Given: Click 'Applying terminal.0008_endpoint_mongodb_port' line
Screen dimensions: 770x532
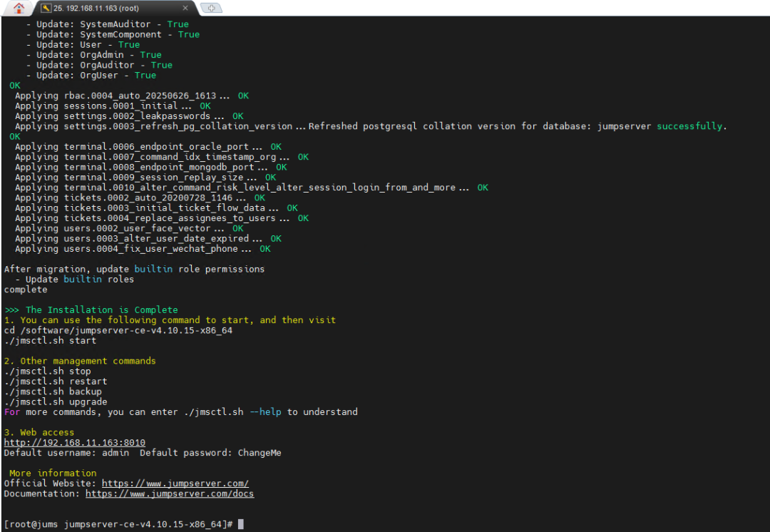Looking at the screenshot, I should [x=150, y=167].
